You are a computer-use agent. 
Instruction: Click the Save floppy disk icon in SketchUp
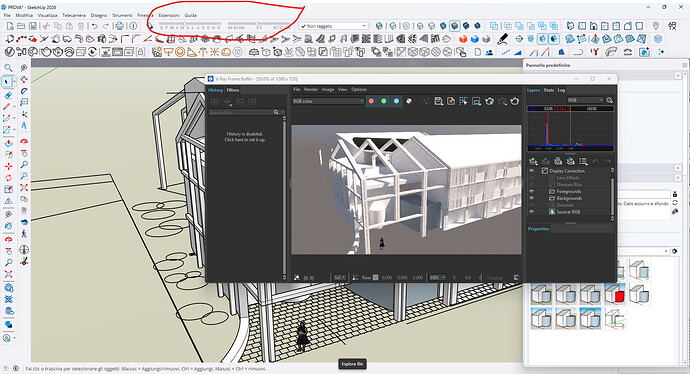(33, 26)
